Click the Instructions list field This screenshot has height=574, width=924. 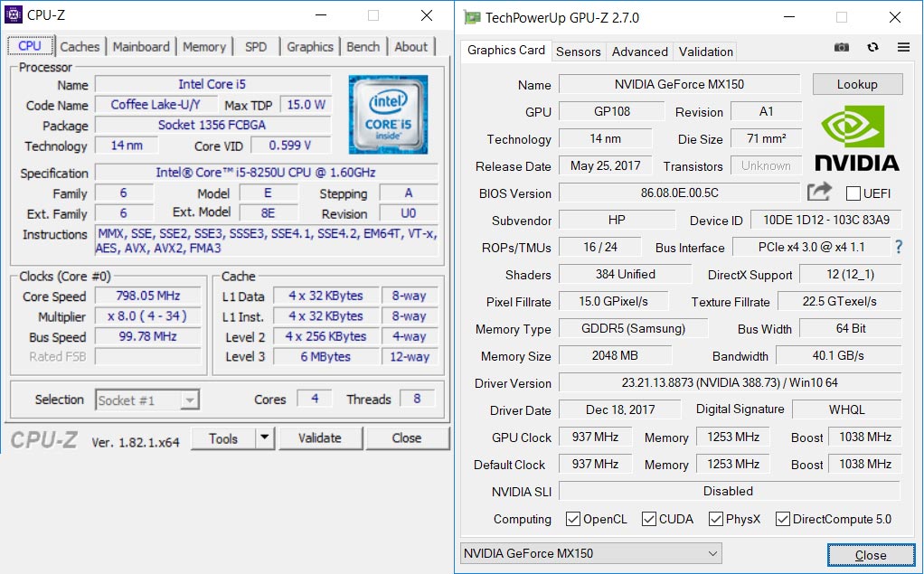tap(267, 240)
